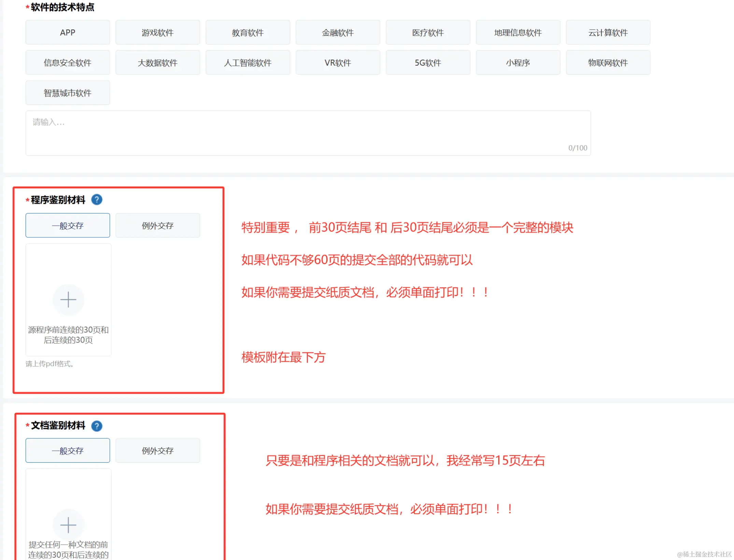
Task: Click help icon next to 程序鉴别材料
Action: click(x=97, y=199)
